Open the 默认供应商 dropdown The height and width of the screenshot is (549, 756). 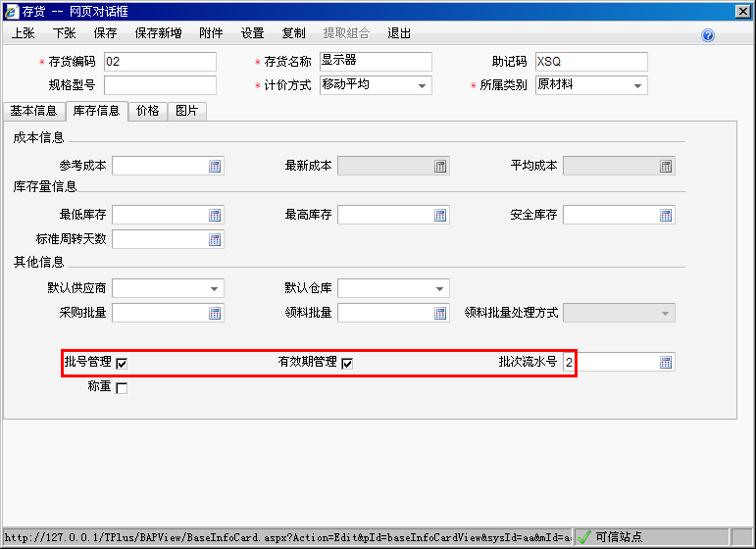click(214, 289)
